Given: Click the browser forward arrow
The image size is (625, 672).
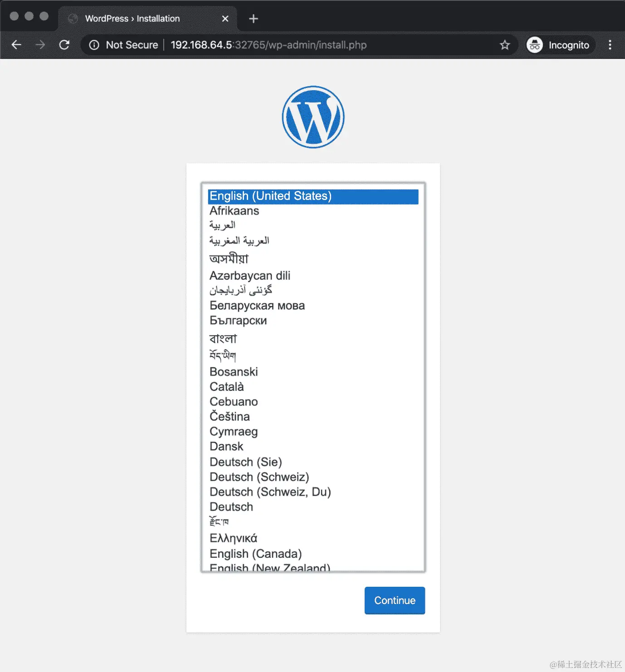Looking at the screenshot, I should pos(40,45).
